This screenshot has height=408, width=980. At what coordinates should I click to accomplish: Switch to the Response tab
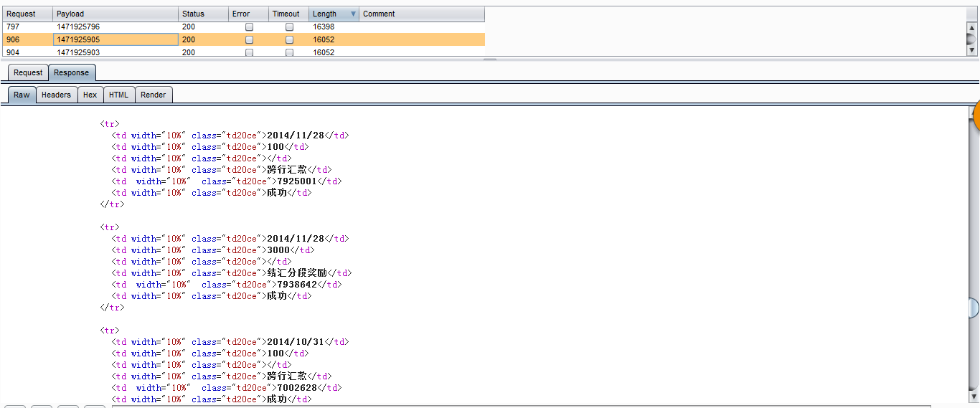72,72
